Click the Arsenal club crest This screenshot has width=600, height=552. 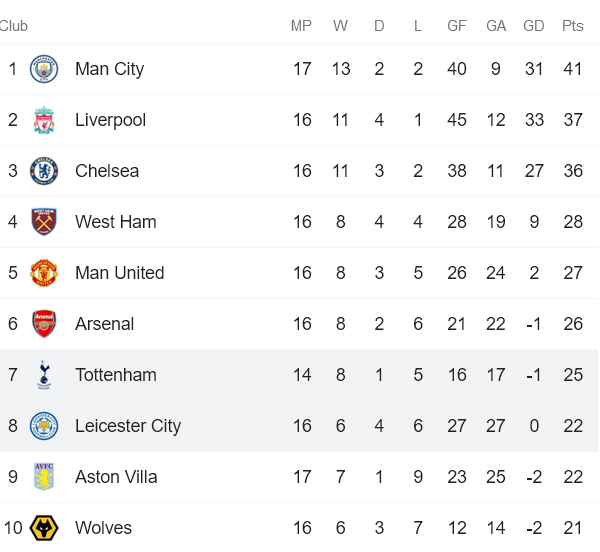[44, 324]
